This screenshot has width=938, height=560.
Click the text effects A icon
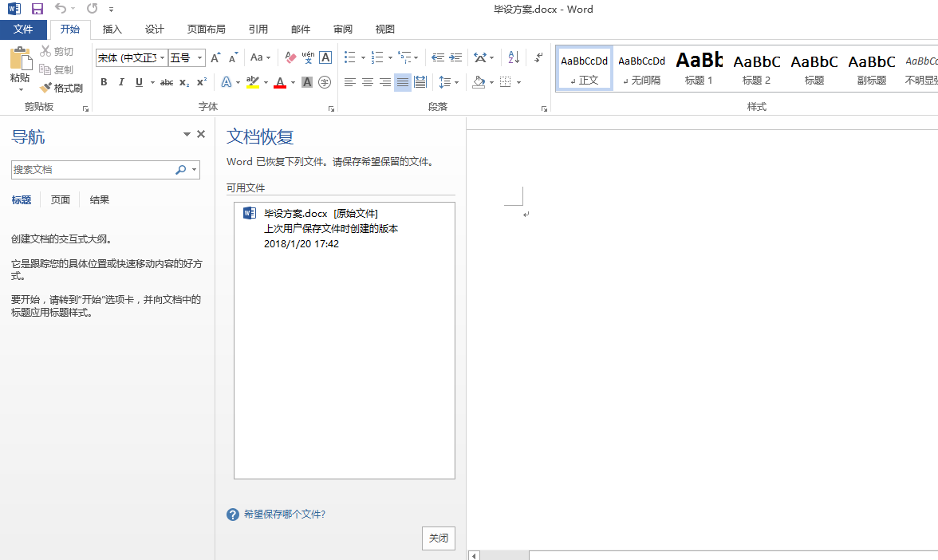[227, 82]
